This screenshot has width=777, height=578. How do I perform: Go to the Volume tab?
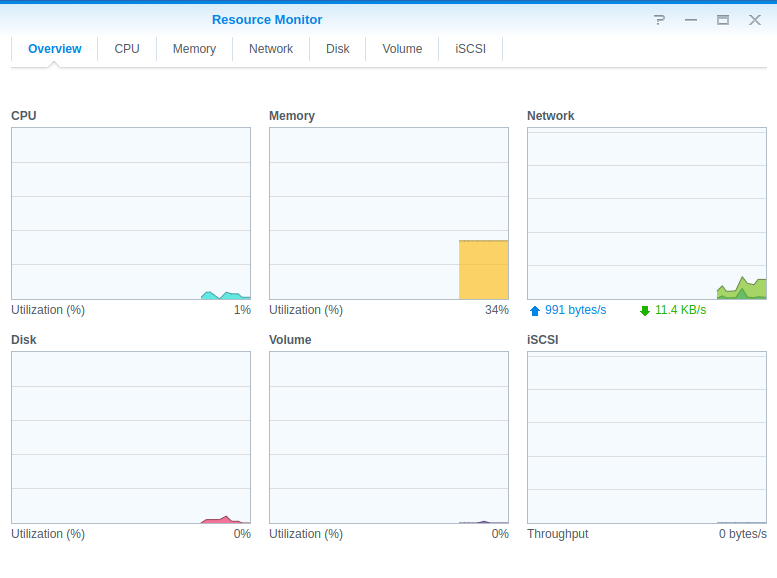point(402,49)
